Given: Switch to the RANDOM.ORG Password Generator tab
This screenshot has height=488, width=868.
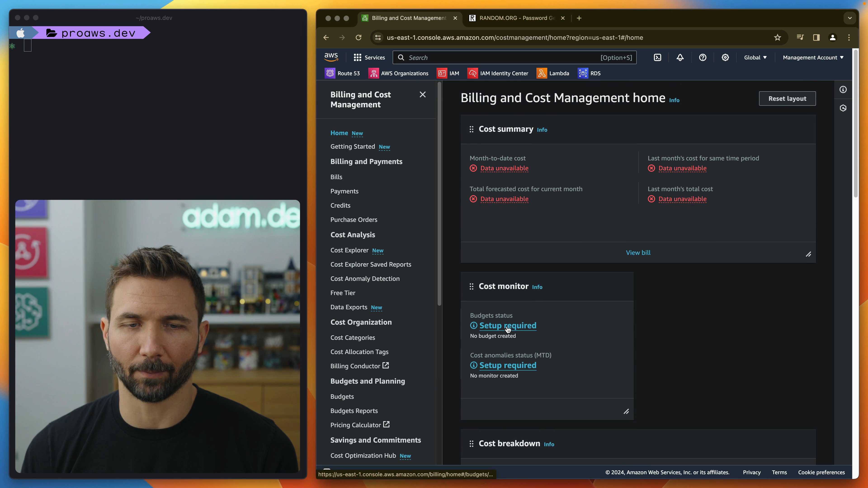Looking at the screenshot, I should point(517,18).
